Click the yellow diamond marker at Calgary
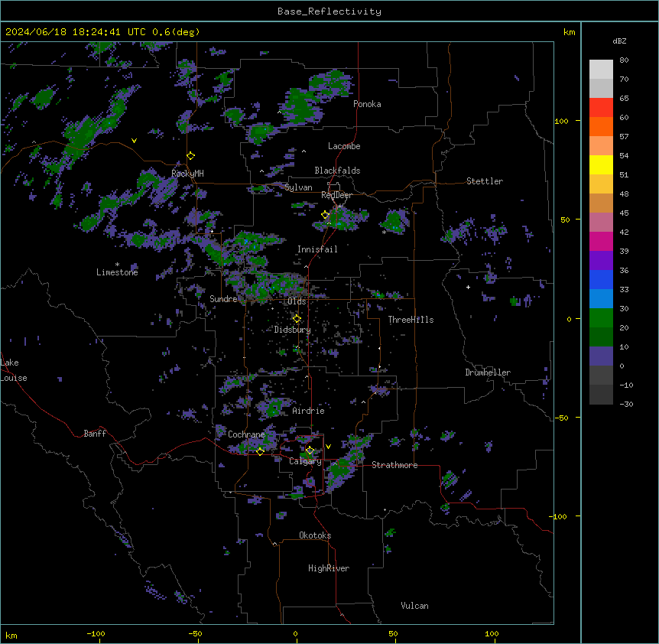This screenshot has height=644, width=659. tap(310, 450)
